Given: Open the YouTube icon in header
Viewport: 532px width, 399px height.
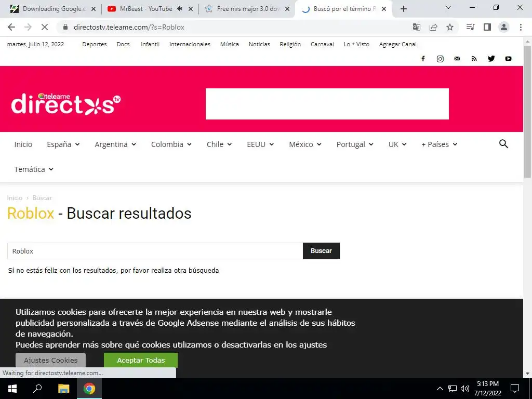Looking at the screenshot, I should pyautogui.click(x=508, y=59).
